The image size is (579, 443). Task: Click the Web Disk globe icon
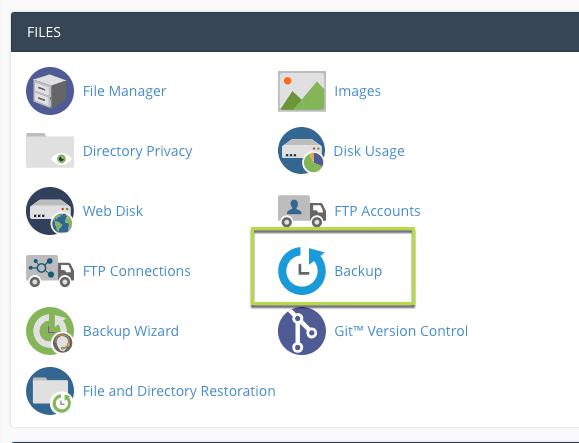click(x=50, y=211)
